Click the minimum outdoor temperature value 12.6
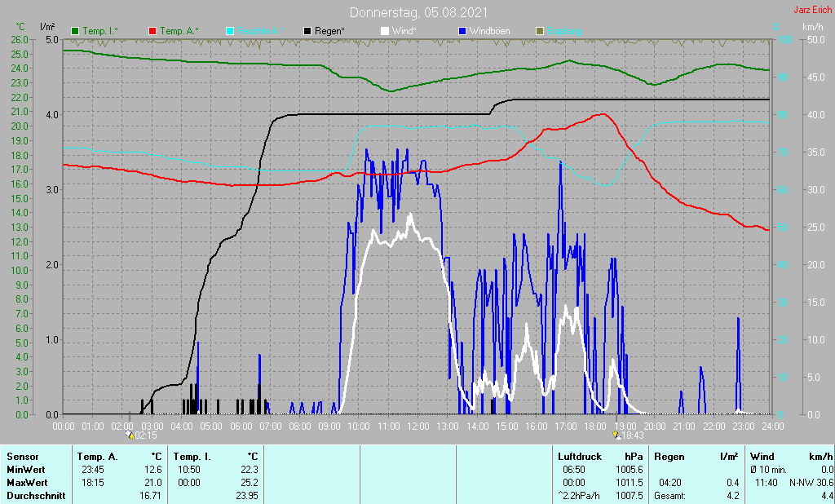 (x=152, y=470)
